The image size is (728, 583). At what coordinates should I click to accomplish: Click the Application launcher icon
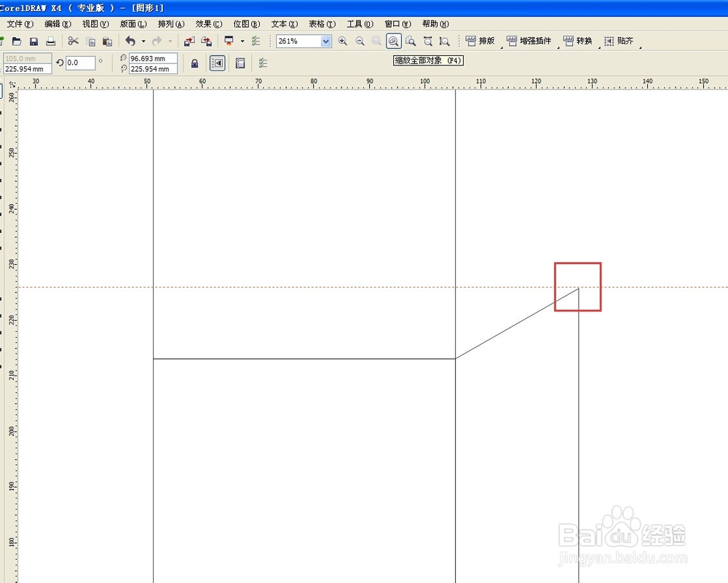(229, 41)
